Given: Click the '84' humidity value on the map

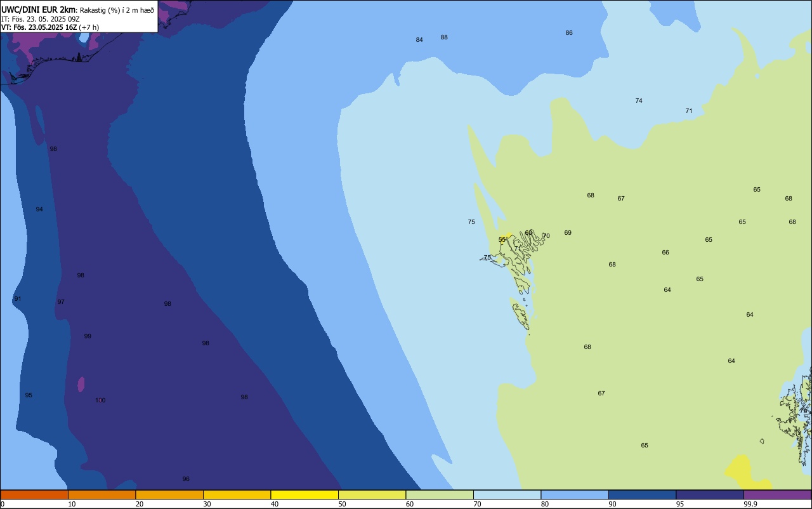Looking at the screenshot, I should tap(419, 40).
